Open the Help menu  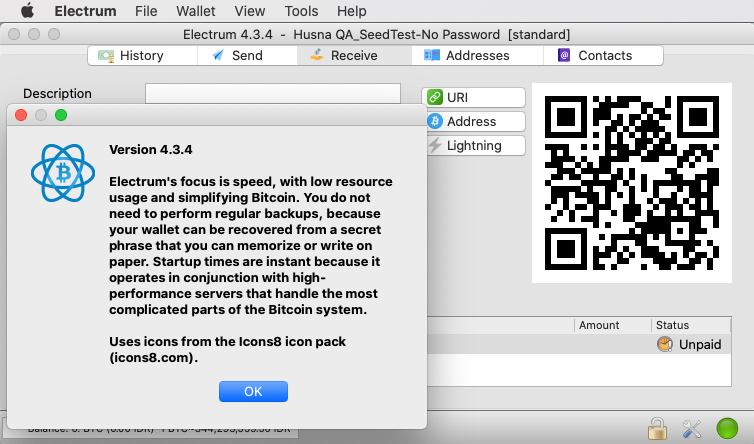(x=352, y=11)
